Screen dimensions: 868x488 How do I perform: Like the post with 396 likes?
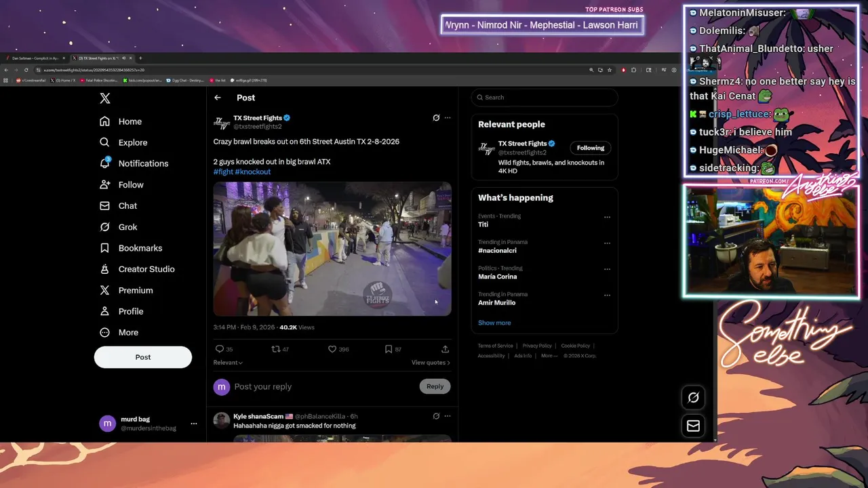tap(338, 349)
